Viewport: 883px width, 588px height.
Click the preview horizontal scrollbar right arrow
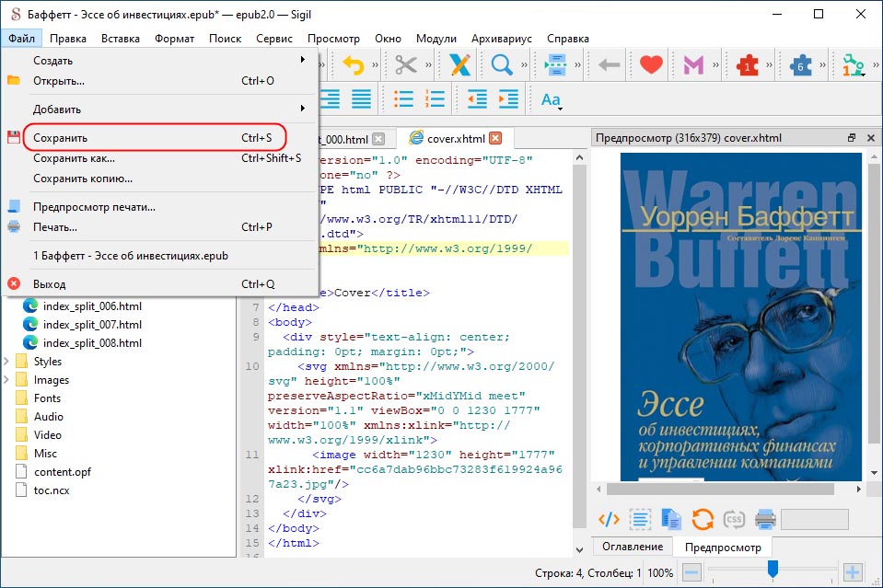pyautogui.click(x=858, y=489)
